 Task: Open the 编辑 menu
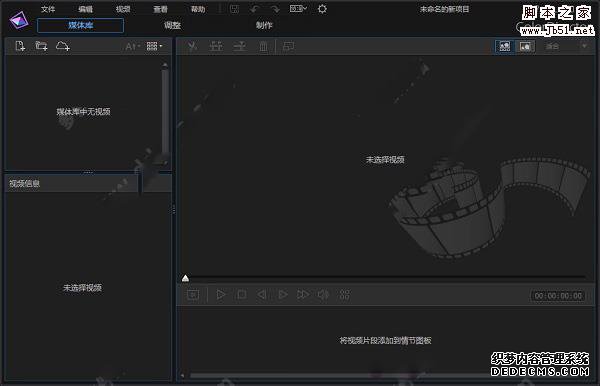coord(85,9)
